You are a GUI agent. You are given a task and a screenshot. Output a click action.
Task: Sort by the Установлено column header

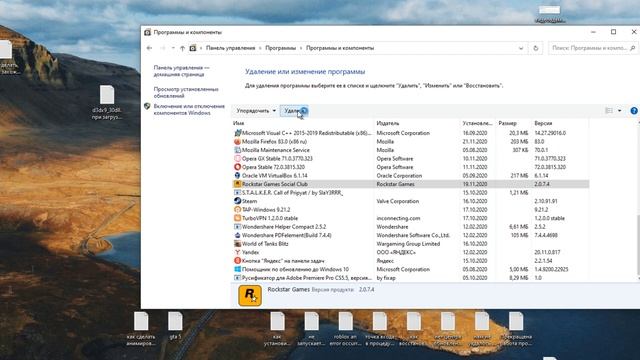(477, 123)
